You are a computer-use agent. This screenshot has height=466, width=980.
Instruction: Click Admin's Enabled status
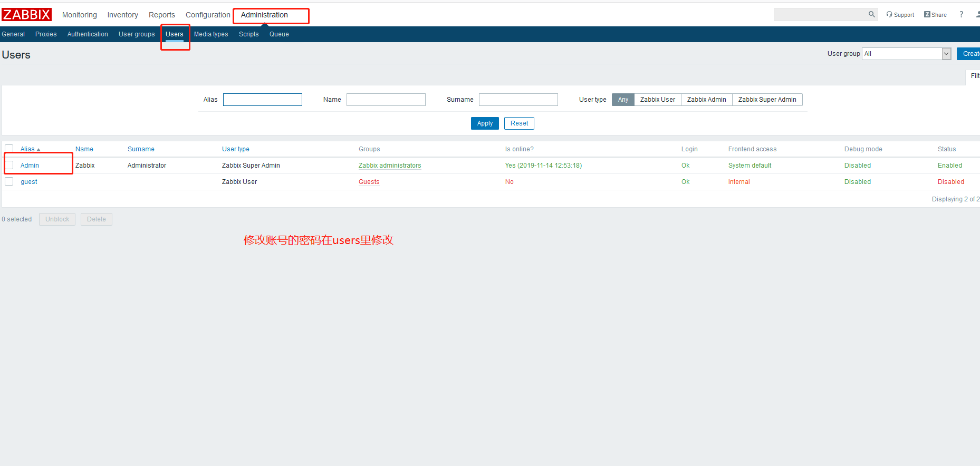click(950, 166)
